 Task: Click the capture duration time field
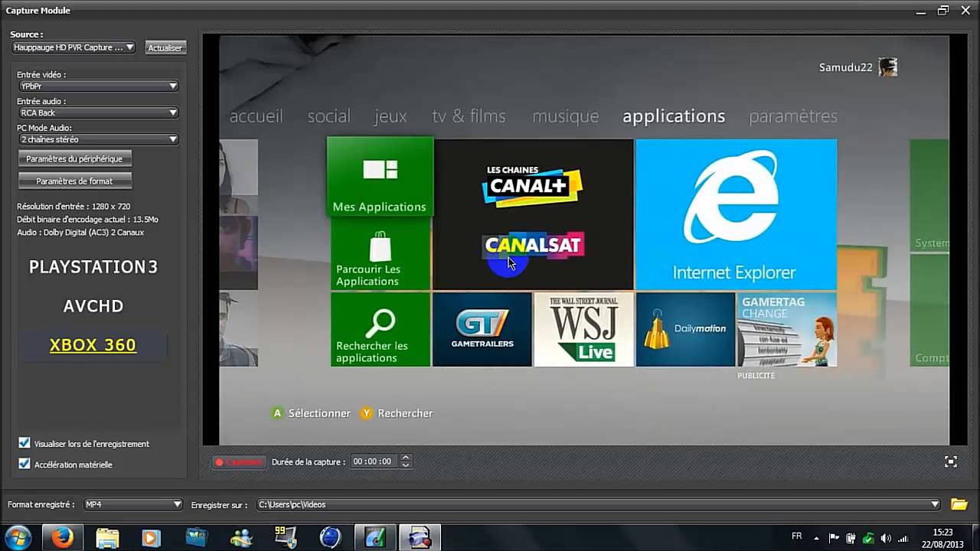[x=374, y=461]
